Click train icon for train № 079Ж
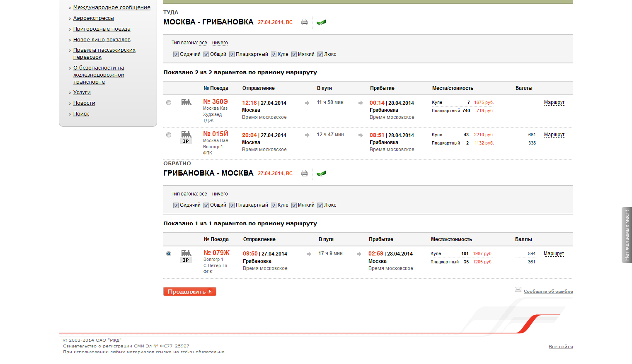 pyautogui.click(x=186, y=253)
